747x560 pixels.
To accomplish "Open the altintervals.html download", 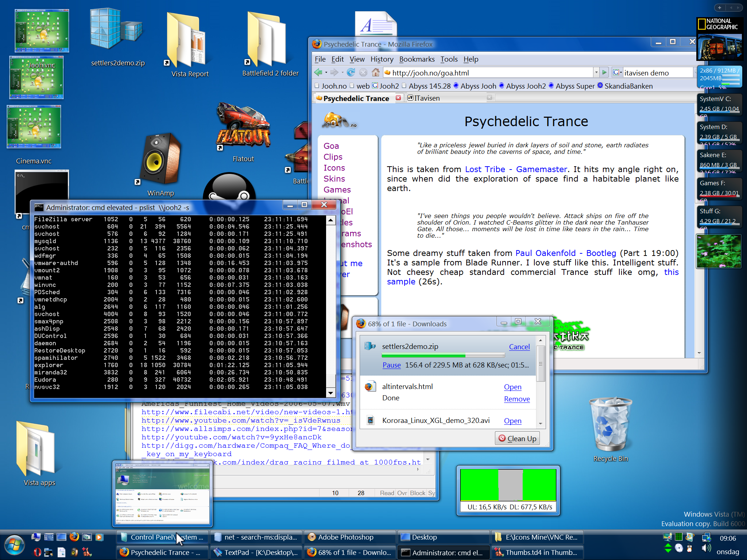I will (512, 387).
